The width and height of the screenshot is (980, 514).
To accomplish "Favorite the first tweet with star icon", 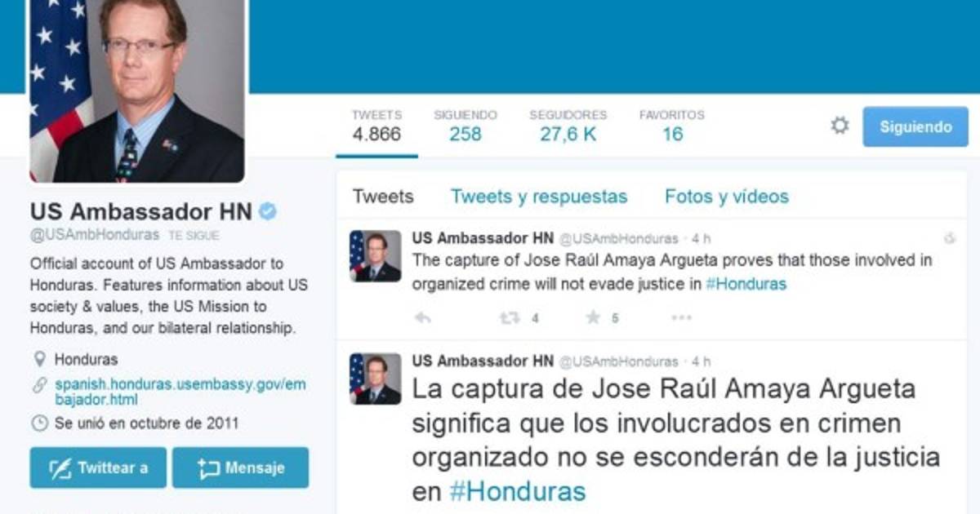I will point(593,317).
